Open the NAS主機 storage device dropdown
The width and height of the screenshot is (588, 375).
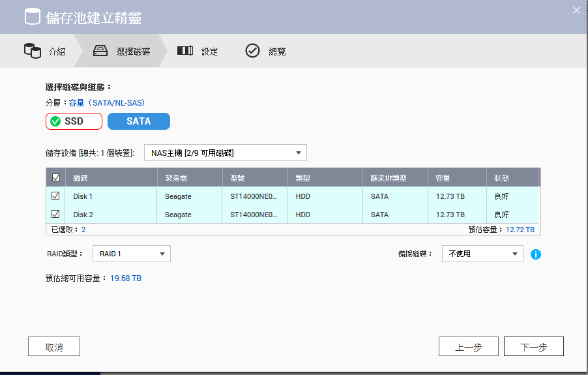click(225, 153)
